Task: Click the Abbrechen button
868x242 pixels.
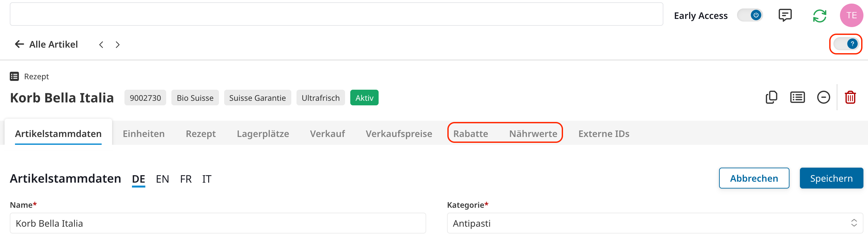Action: [x=754, y=178]
